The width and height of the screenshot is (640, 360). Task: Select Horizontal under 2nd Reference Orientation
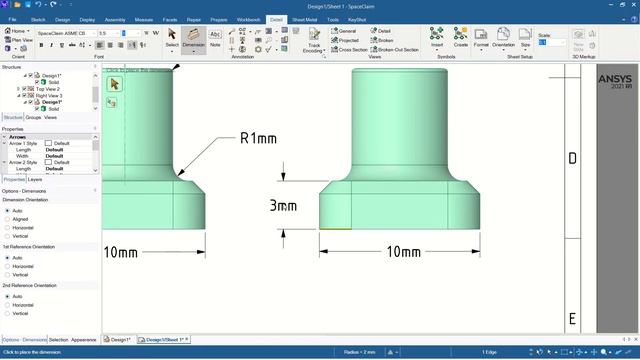tap(7, 305)
